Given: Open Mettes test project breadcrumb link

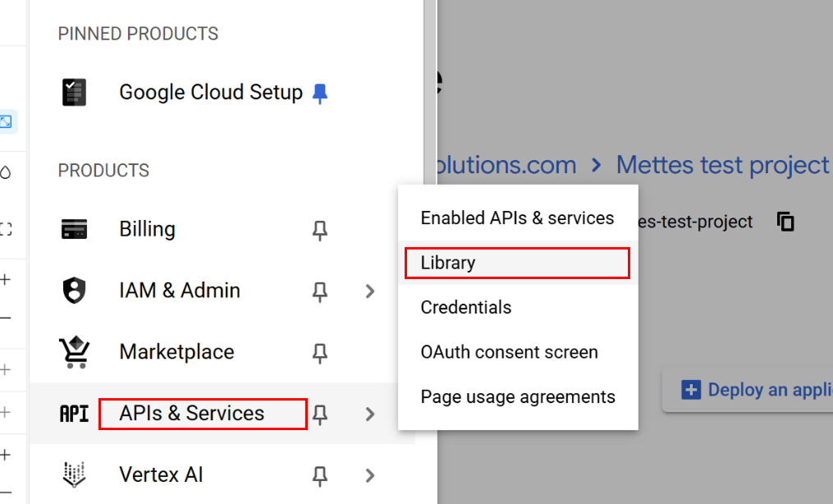Looking at the screenshot, I should (722, 165).
